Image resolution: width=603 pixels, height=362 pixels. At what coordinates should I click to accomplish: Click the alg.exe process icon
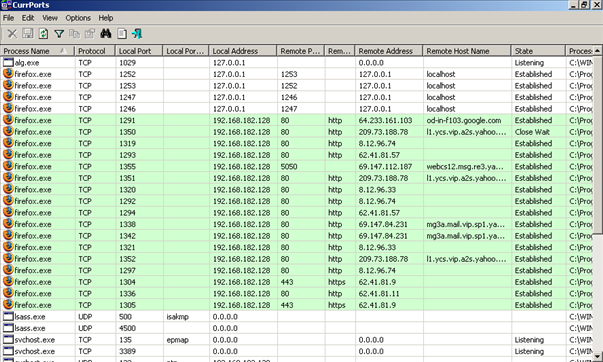click(8, 62)
